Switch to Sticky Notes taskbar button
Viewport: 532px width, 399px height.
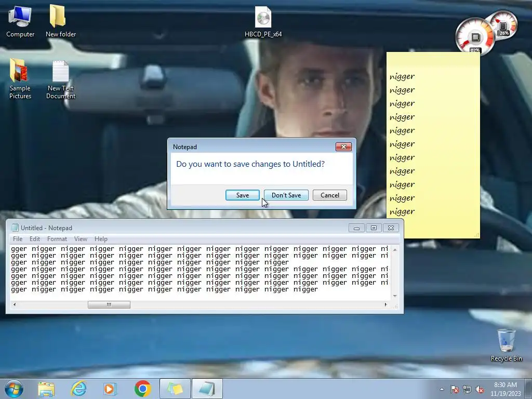[x=175, y=389]
